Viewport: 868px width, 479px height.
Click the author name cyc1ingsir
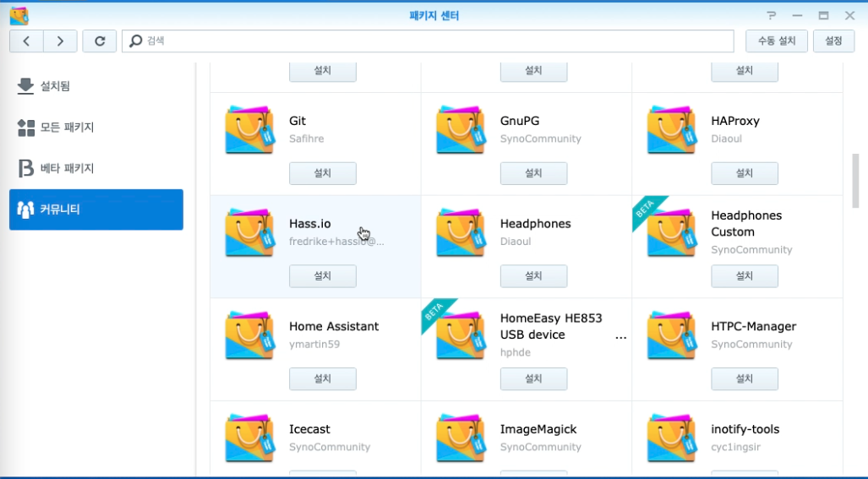(735, 447)
